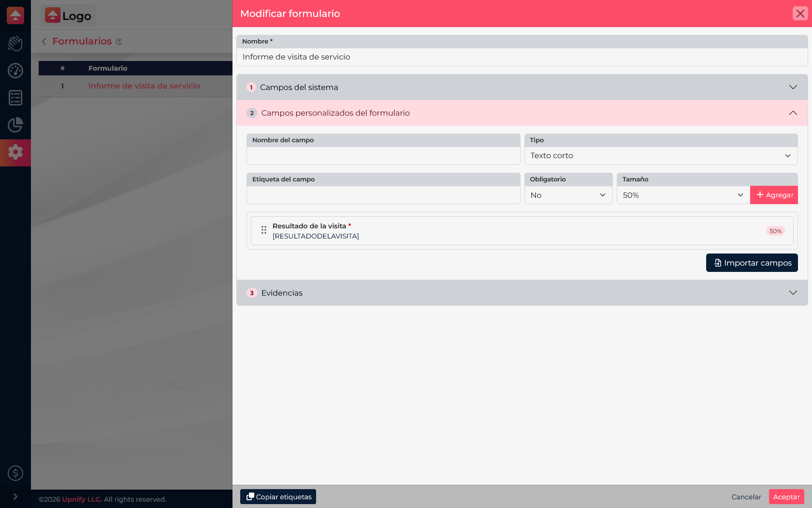Click the Formulario column header
The width and height of the screenshot is (812, 508).
pos(108,68)
